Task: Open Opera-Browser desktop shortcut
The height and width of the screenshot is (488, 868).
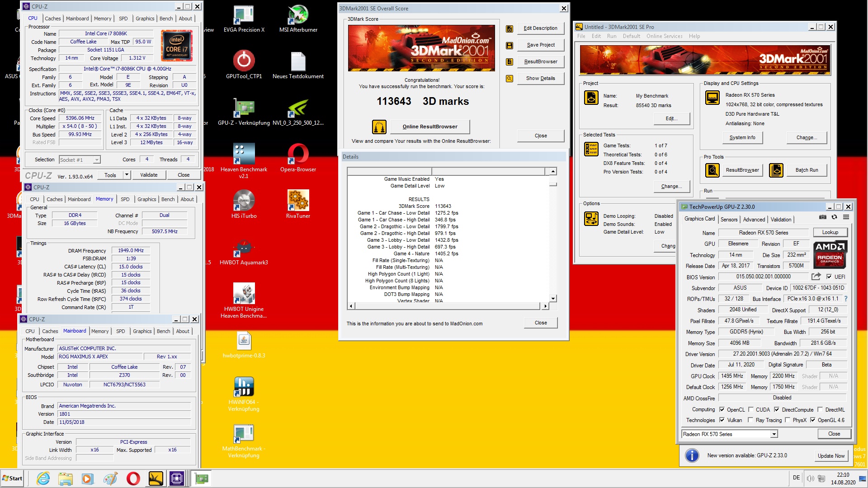Action: point(298,157)
